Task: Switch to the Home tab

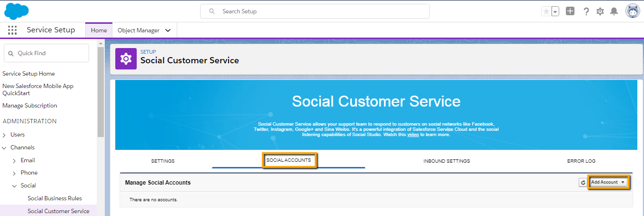Action: 99,30
